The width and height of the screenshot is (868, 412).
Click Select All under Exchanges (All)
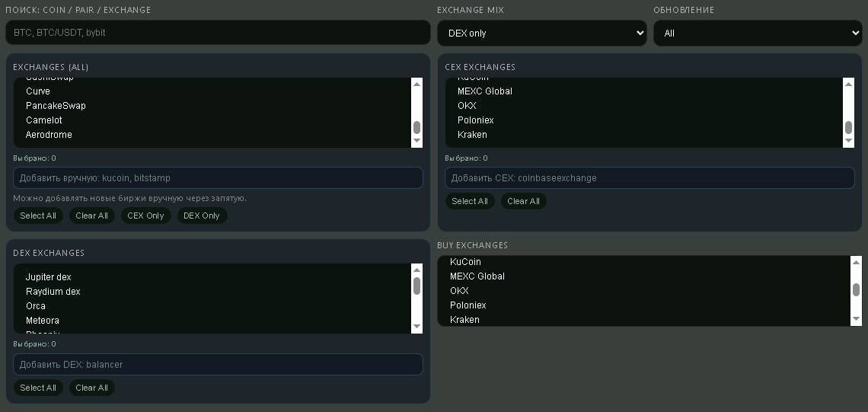click(x=38, y=216)
